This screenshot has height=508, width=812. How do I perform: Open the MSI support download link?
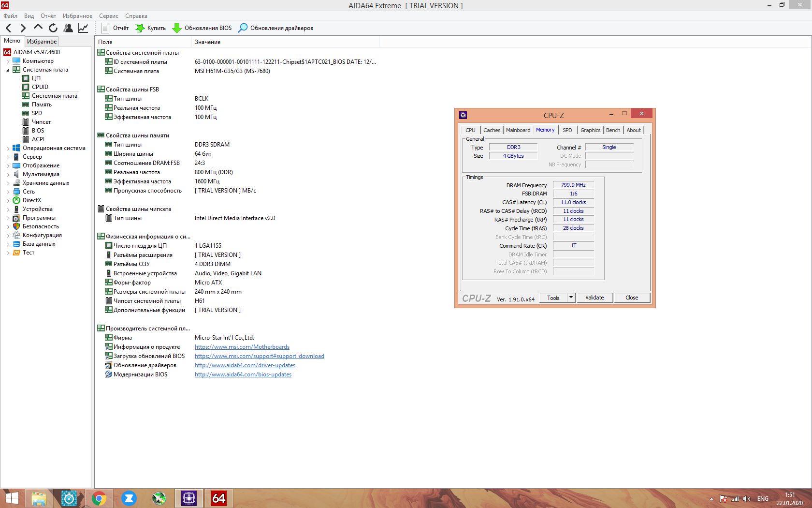(x=260, y=356)
